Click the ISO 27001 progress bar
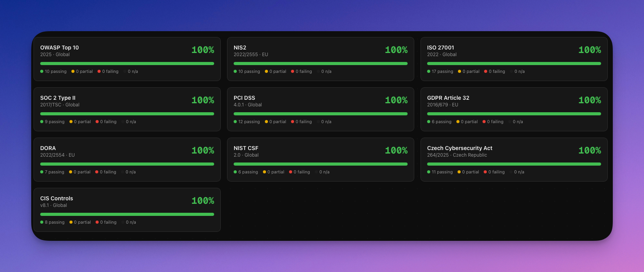 point(514,64)
